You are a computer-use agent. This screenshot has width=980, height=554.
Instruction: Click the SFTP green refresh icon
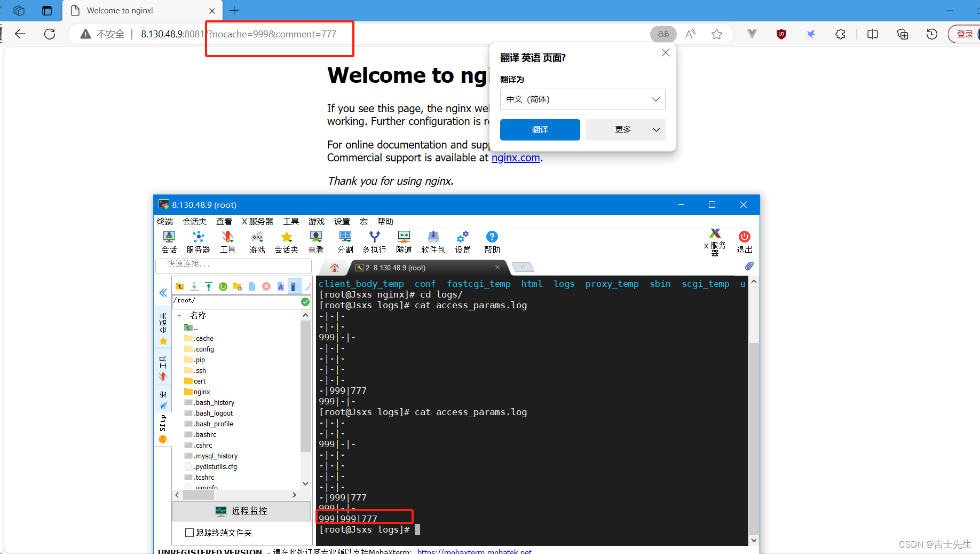[223, 286]
